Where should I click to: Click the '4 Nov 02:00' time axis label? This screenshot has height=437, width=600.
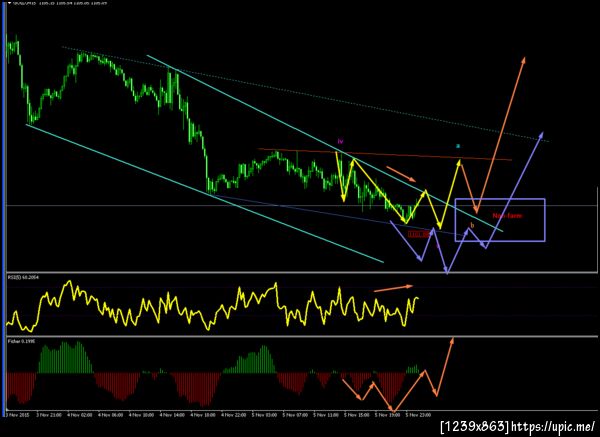pos(80,415)
